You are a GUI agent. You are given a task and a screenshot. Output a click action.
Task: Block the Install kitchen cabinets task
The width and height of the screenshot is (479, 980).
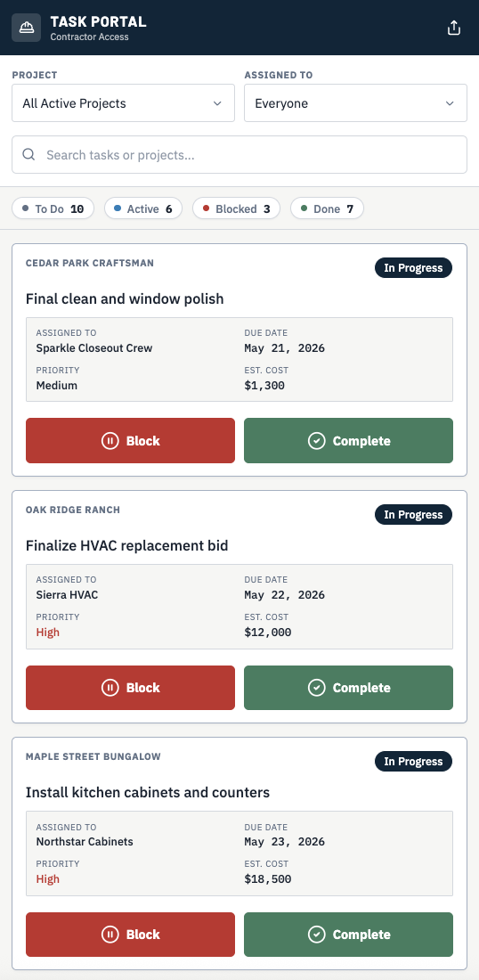[x=130, y=935]
